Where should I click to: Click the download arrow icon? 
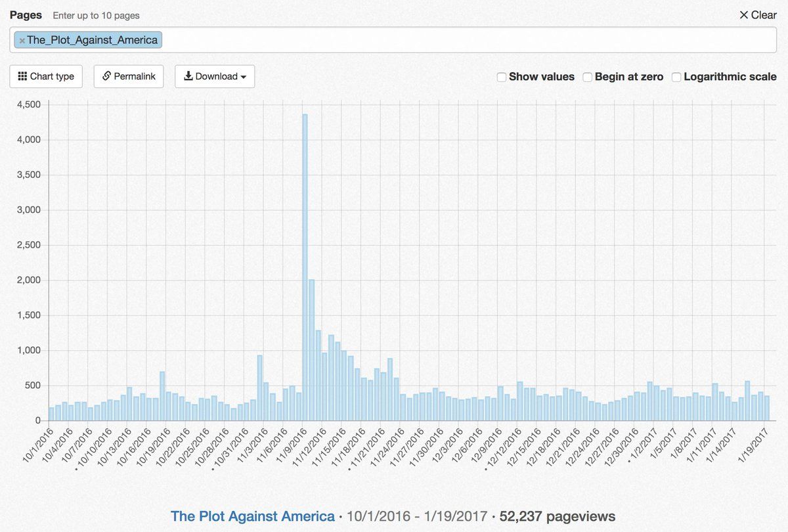(x=188, y=76)
